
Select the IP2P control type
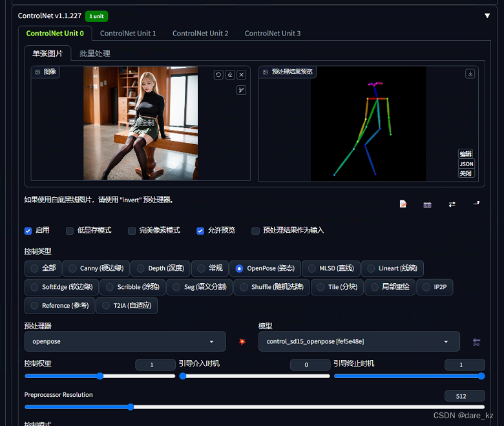[435, 287]
